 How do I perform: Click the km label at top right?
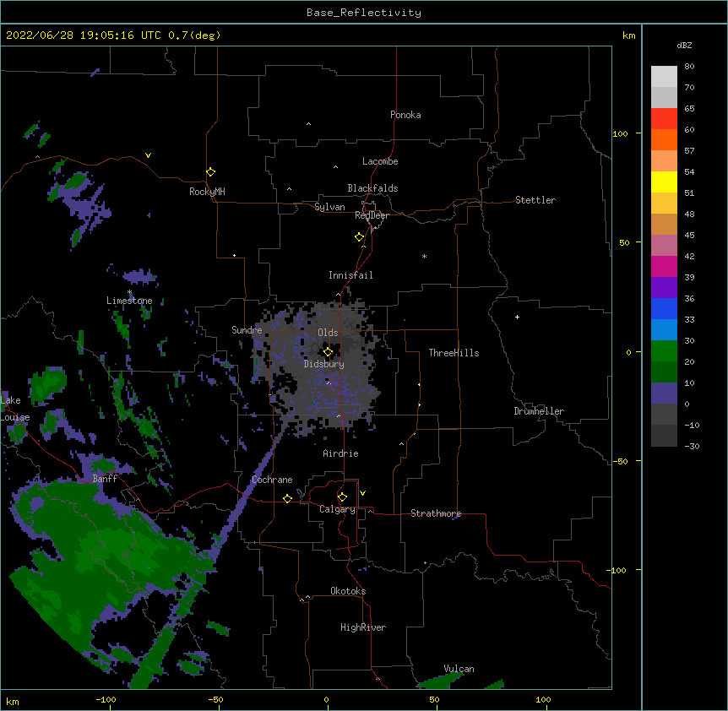pyautogui.click(x=628, y=35)
